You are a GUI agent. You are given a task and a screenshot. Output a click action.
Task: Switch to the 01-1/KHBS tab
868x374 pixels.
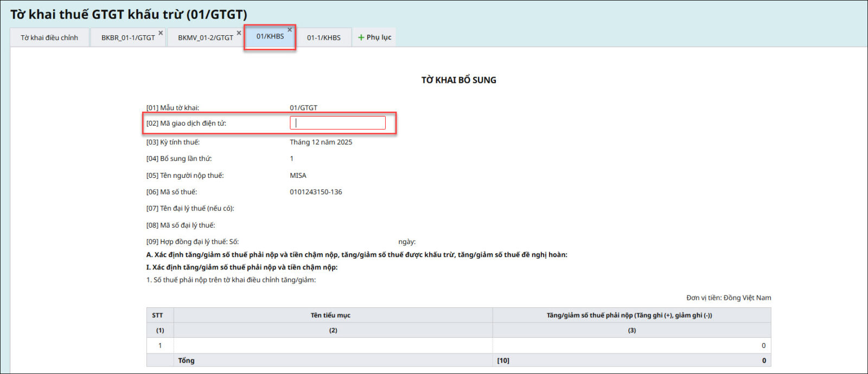point(324,37)
